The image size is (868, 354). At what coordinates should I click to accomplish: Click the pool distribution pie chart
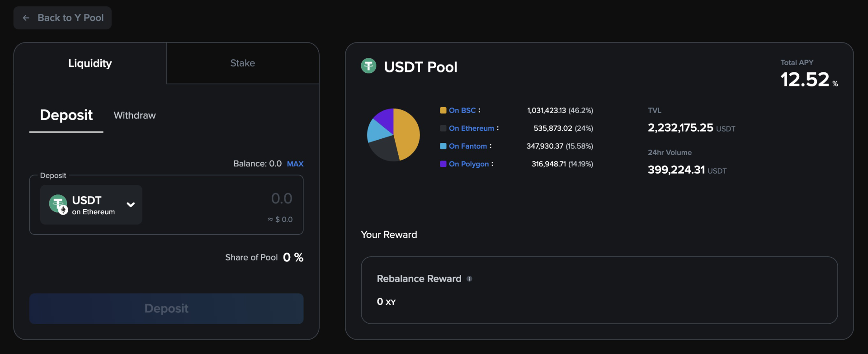pyautogui.click(x=393, y=135)
